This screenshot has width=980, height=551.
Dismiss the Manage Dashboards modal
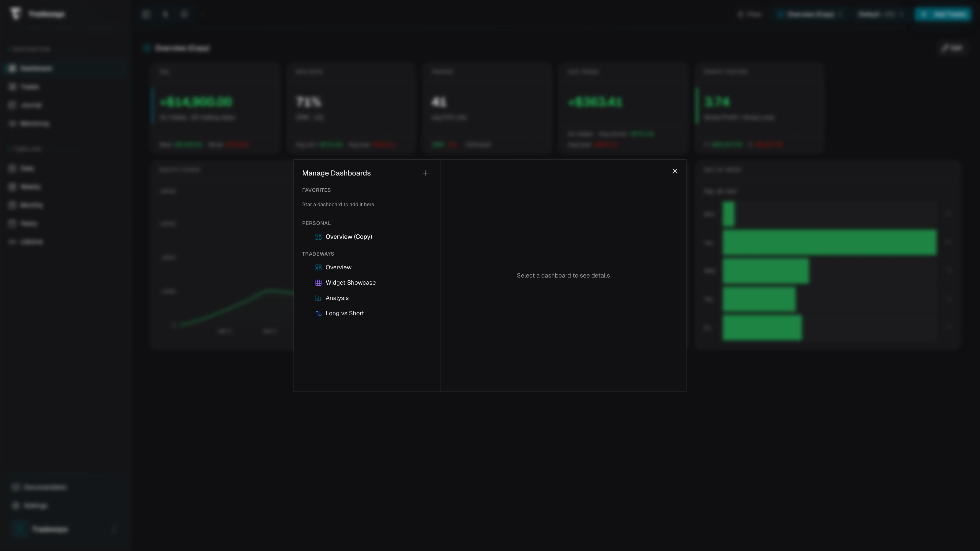coord(675,171)
